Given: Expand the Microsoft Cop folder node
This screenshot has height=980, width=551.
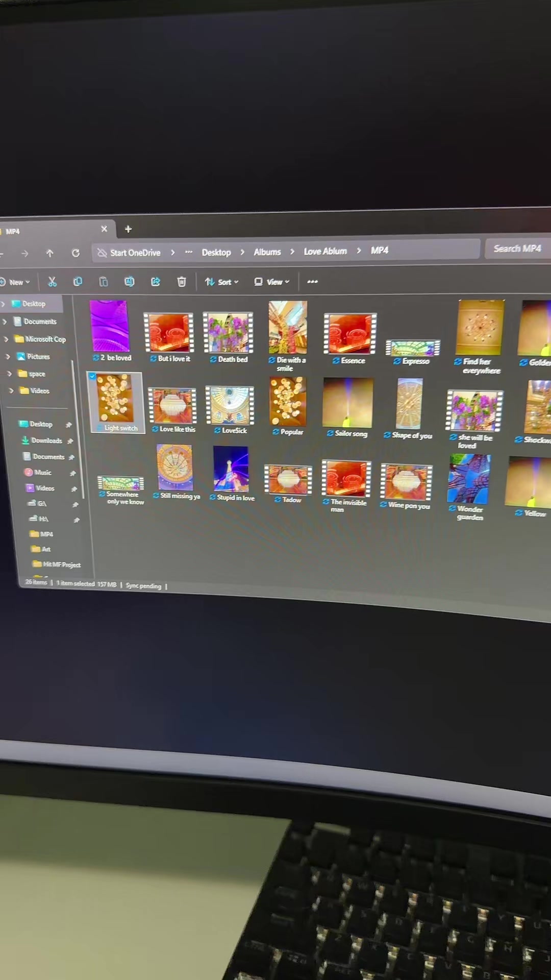Looking at the screenshot, I should tap(6, 339).
